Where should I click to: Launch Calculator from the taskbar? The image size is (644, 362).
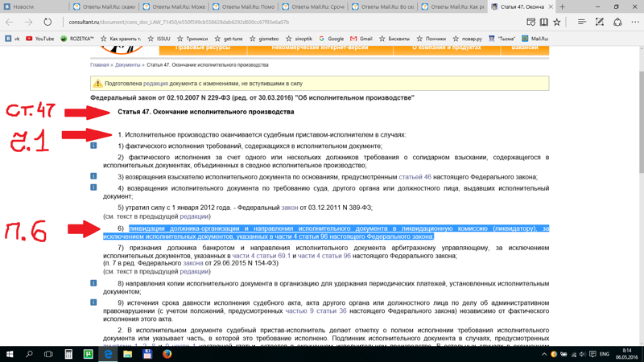pos(68,354)
